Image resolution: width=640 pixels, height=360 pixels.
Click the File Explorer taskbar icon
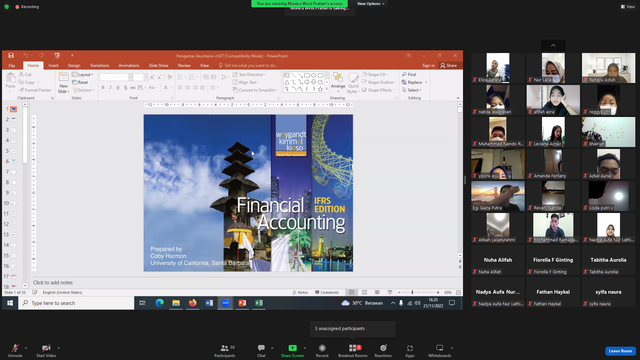176,303
